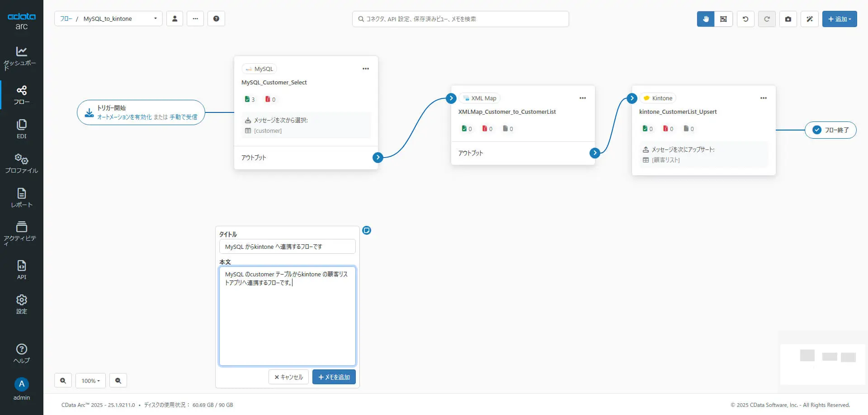Click the フロー breadcrumb link
Viewport: 868px width, 415px height.
pos(66,19)
